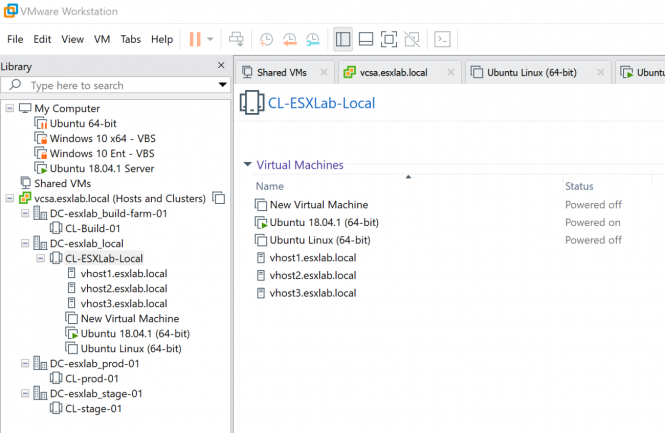Close the Shared VMs tab

coord(324,73)
